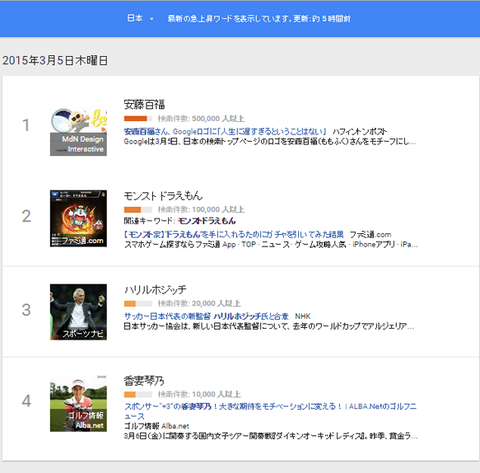Click the 検索件数: 20,000 人以上 label
The height and width of the screenshot is (473, 480).
click(199, 304)
